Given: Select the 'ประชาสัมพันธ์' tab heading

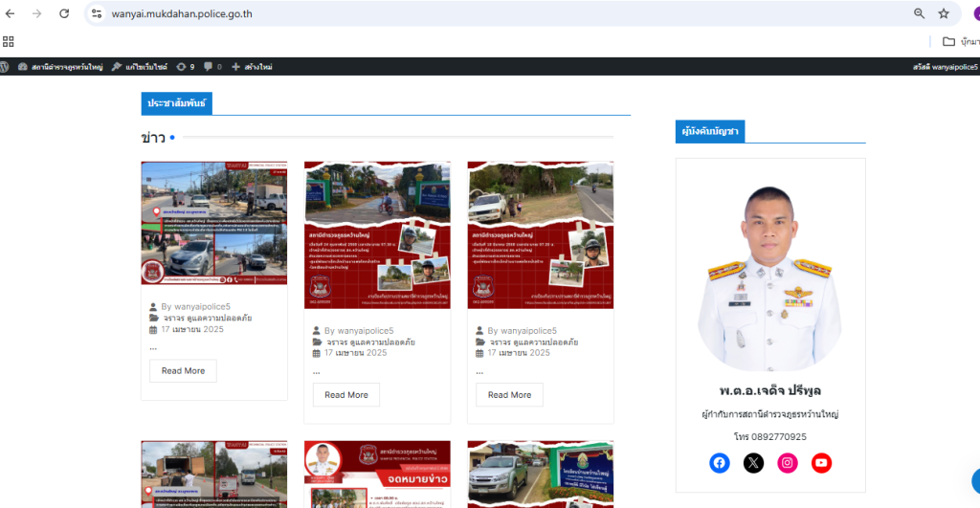Looking at the screenshot, I should 176,103.
